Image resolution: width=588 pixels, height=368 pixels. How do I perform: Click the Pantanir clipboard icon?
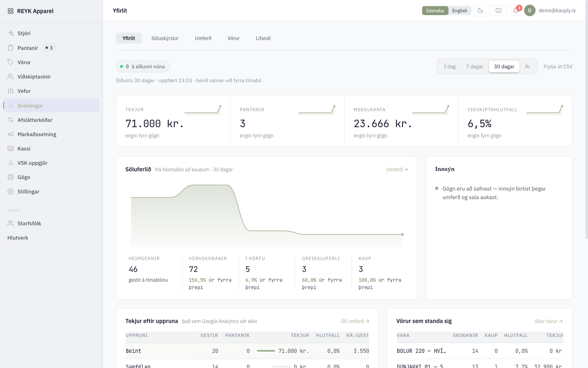tap(11, 48)
